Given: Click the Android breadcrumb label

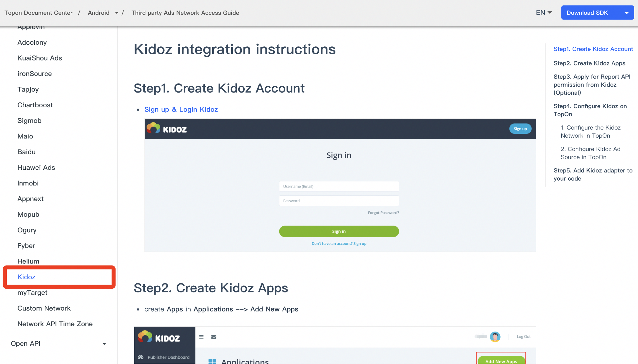Looking at the screenshot, I should pyautogui.click(x=99, y=13).
